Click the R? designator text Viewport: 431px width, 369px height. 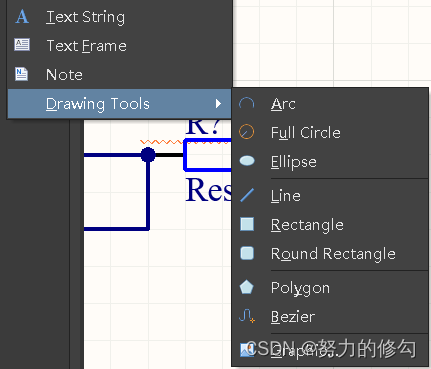coord(203,127)
